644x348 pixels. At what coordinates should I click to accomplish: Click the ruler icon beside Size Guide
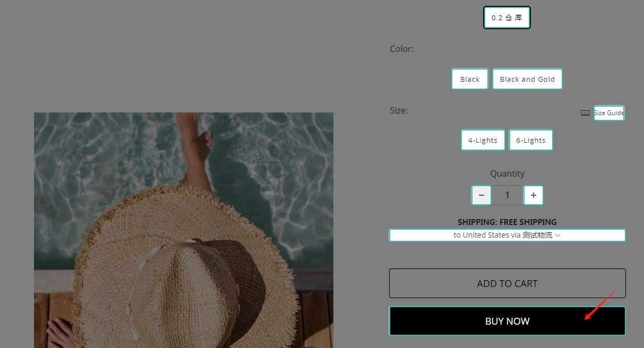(x=585, y=113)
